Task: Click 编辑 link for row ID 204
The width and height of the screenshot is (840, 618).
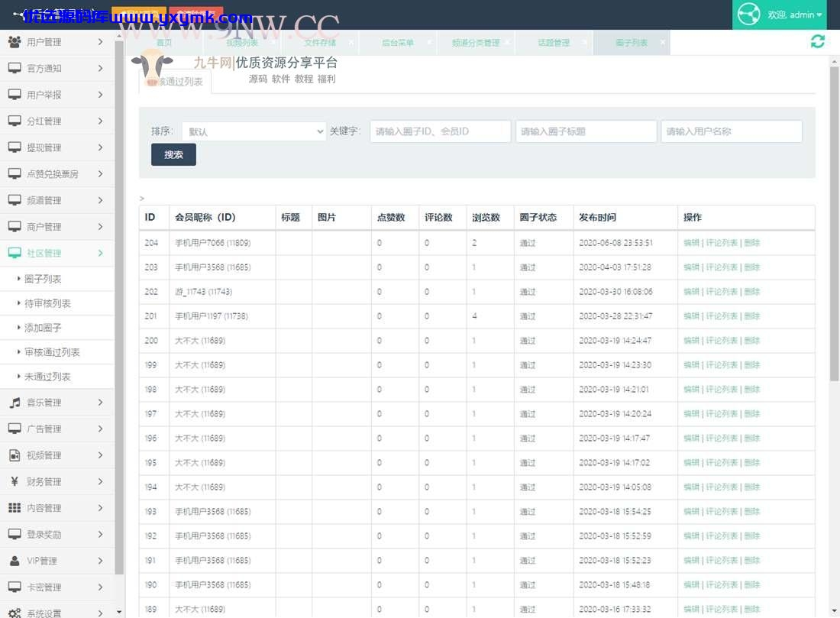Action: (691, 243)
